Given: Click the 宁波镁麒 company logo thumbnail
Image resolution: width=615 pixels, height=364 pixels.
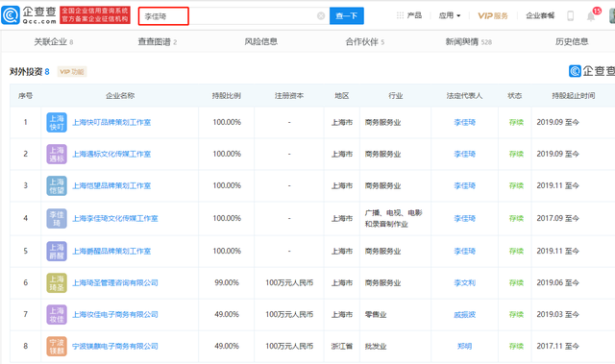Looking at the screenshot, I should (57, 347).
